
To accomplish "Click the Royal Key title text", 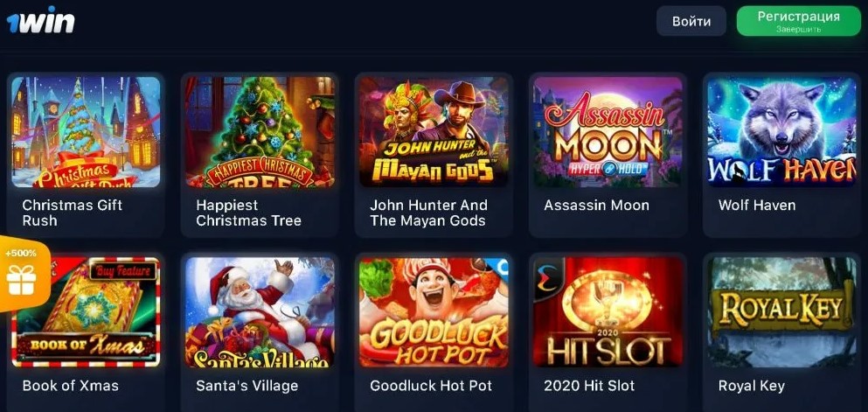I will click(x=751, y=386).
